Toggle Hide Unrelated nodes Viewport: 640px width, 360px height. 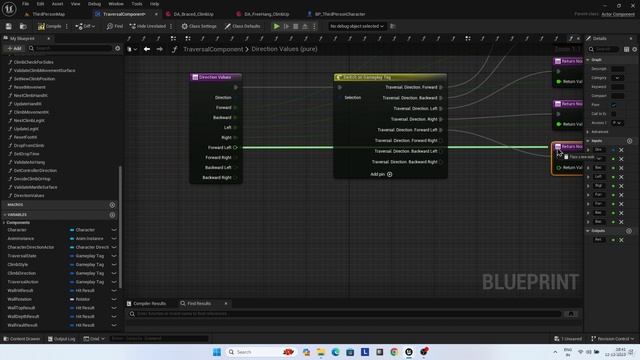pos(148,26)
